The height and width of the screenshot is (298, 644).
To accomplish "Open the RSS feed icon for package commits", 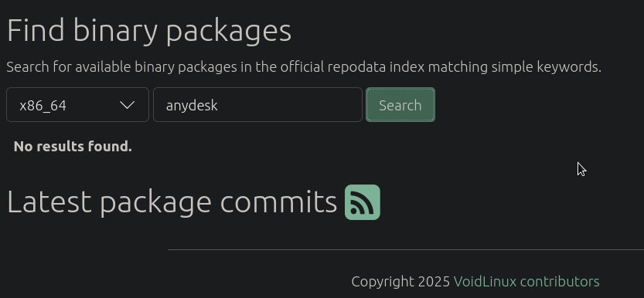I will tap(363, 202).
